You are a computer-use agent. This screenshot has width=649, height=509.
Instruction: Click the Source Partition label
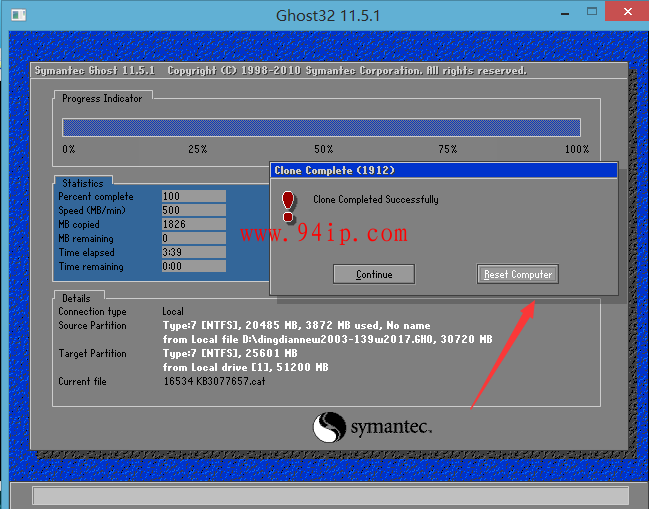(x=92, y=326)
